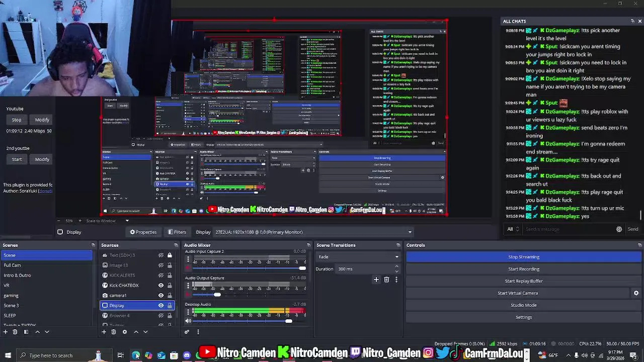Hide the Display source
Screen dimensions: 644x362
(x=161, y=306)
